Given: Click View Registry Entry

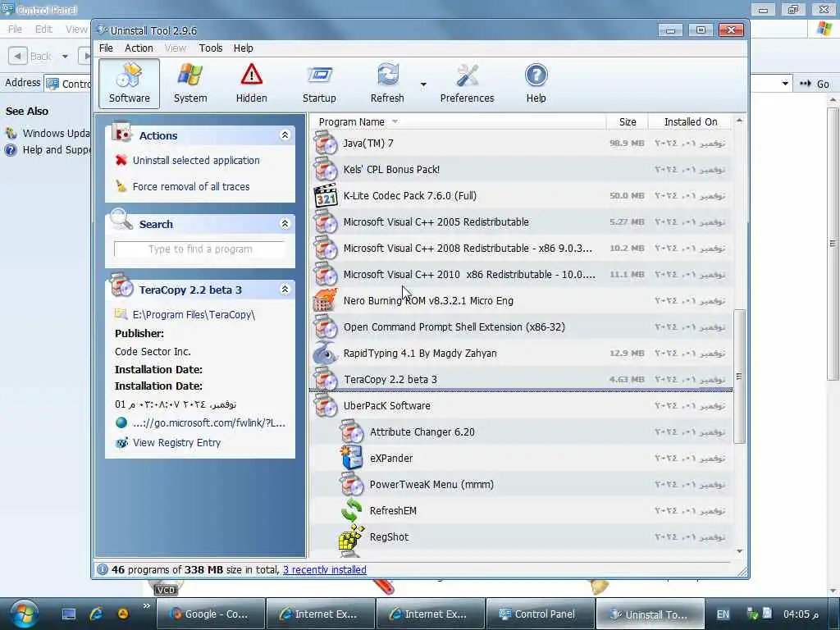Looking at the screenshot, I should click(177, 442).
